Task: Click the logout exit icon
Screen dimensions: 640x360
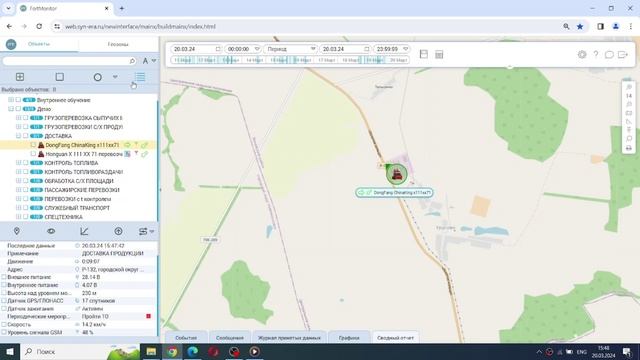Action: click(x=623, y=54)
